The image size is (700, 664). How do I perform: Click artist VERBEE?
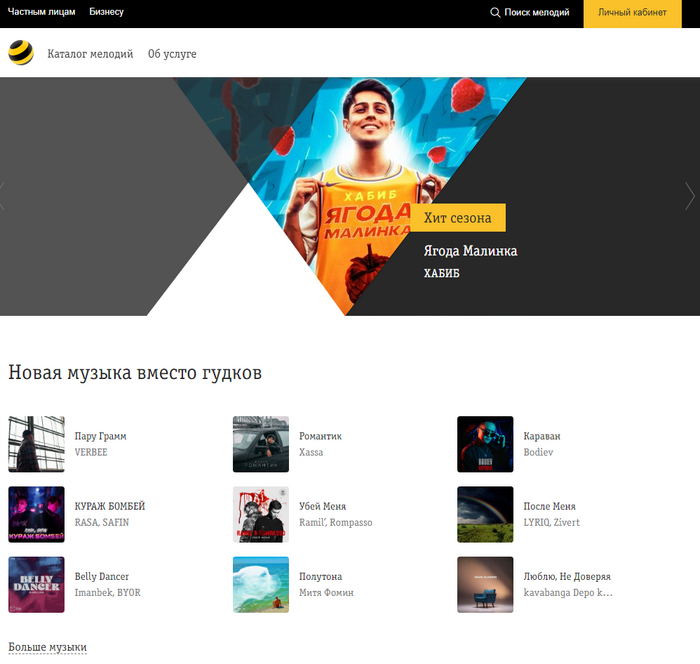pos(91,452)
